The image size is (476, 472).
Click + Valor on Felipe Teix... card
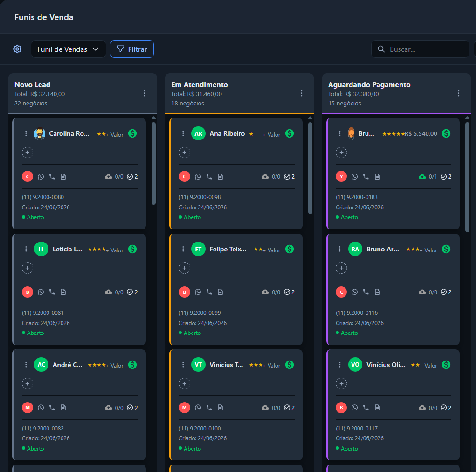click(272, 250)
